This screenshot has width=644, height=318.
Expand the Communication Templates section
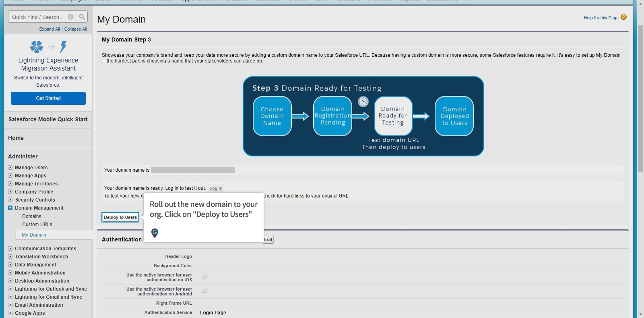pos(10,248)
